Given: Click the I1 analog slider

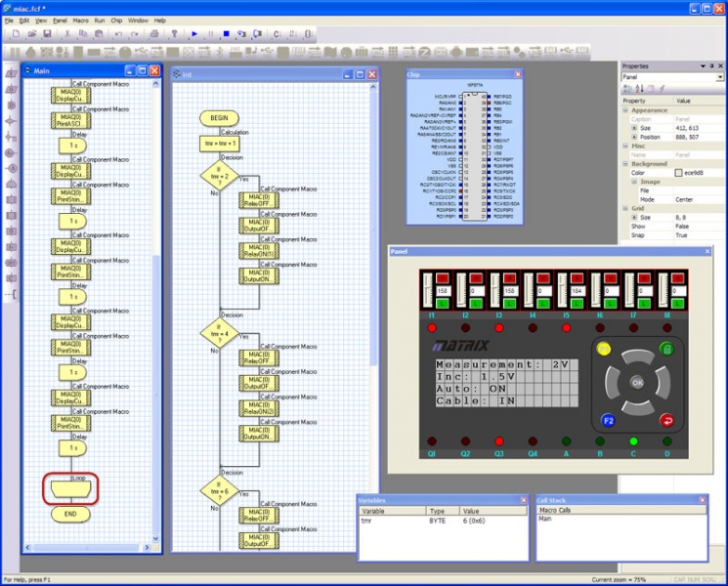Looking at the screenshot, I should click(x=428, y=290).
